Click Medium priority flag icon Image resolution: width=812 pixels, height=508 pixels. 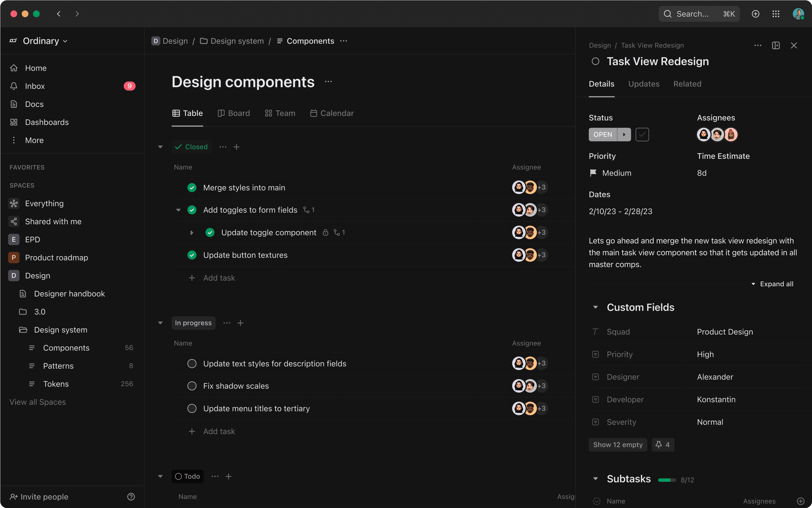(x=593, y=173)
